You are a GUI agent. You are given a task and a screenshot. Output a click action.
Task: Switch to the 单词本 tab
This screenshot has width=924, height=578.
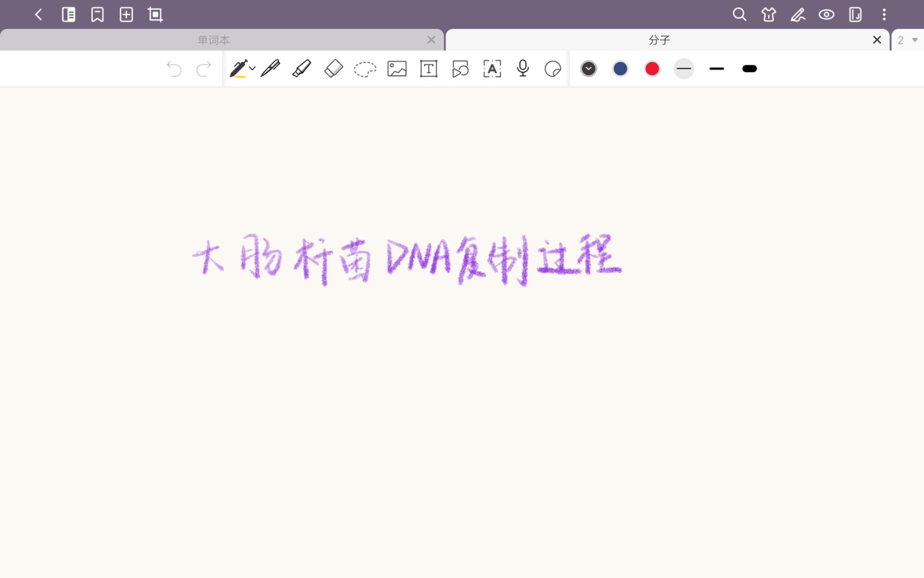coord(214,40)
